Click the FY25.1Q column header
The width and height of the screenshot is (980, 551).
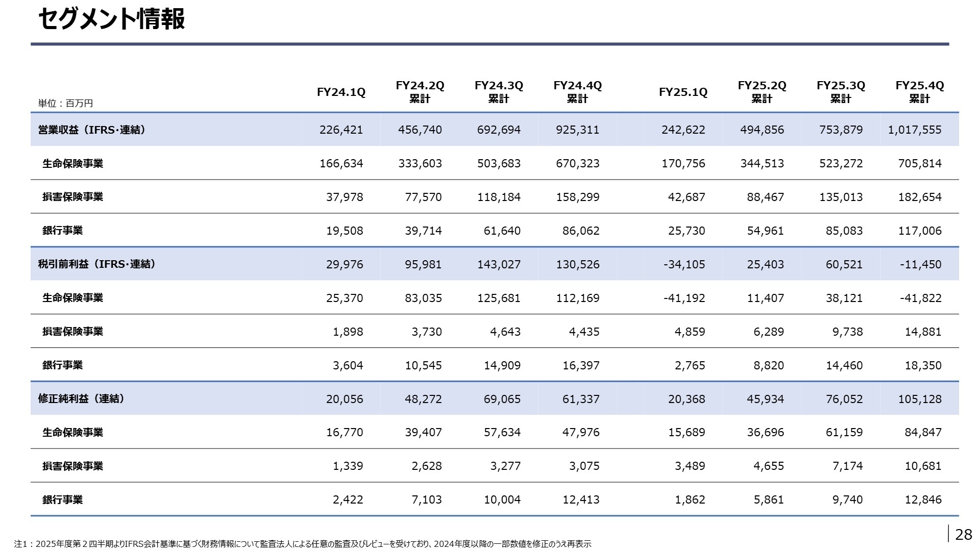[683, 92]
